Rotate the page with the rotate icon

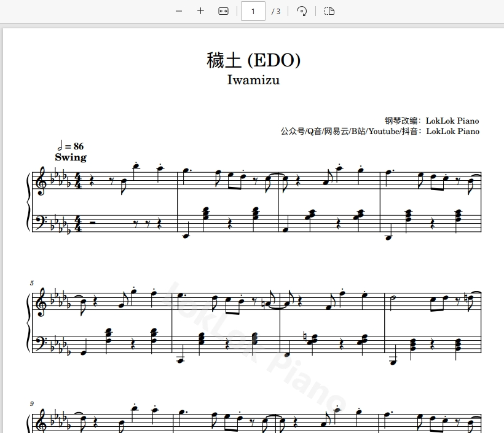click(302, 11)
